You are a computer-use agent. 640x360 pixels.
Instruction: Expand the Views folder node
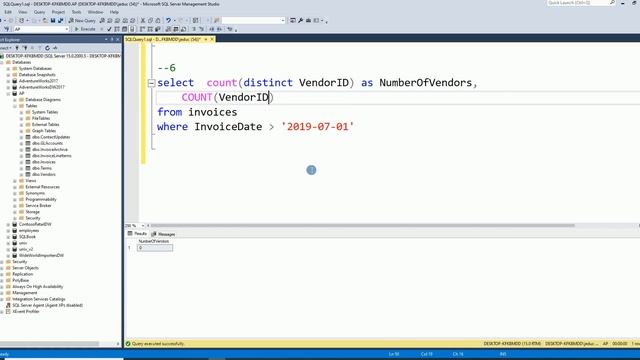point(15,180)
